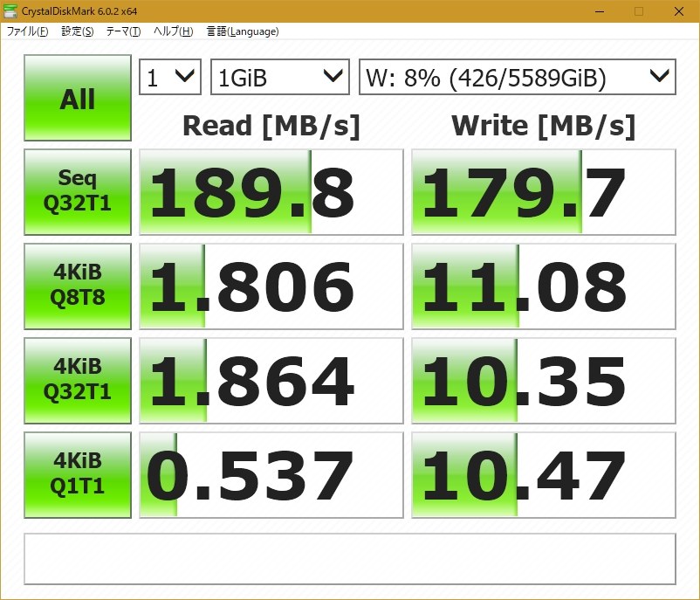Image resolution: width=700 pixels, height=600 pixels.
Task: Open the テーマ(T) menu
Action: [123, 31]
